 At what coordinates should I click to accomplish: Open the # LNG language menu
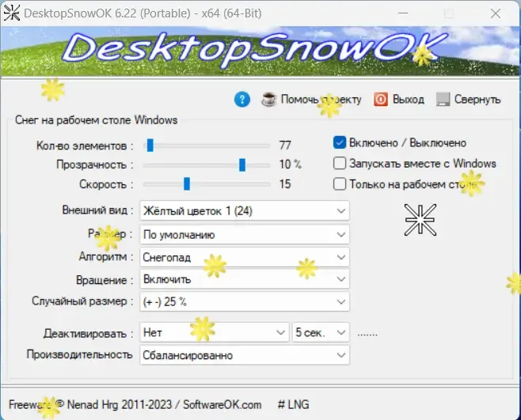pyautogui.click(x=294, y=404)
